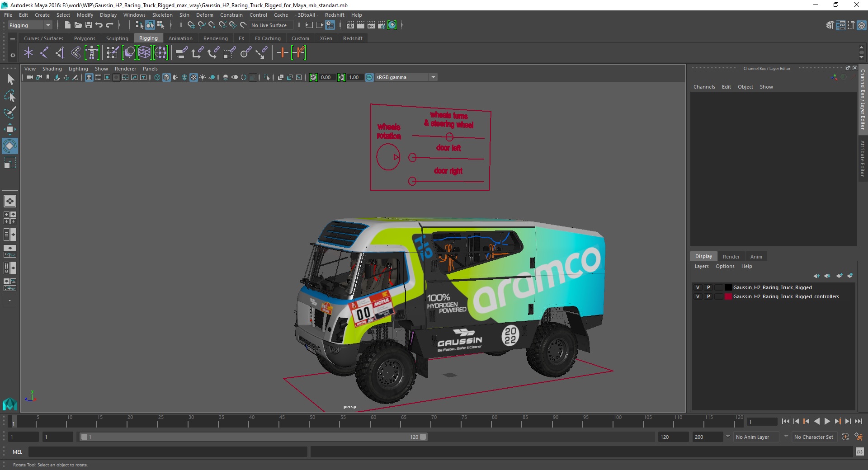Toggle visibility V of Rigged_controllers layer
The width and height of the screenshot is (868, 470).
698,296
